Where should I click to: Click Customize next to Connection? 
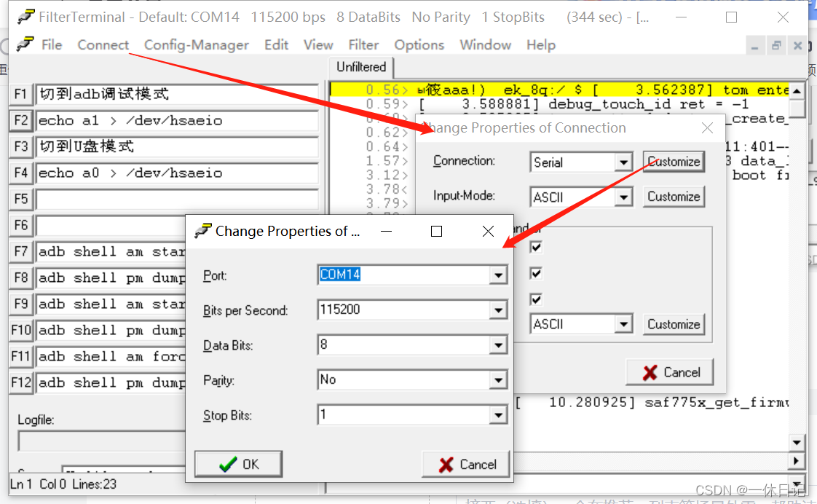[x=674, y=162]
